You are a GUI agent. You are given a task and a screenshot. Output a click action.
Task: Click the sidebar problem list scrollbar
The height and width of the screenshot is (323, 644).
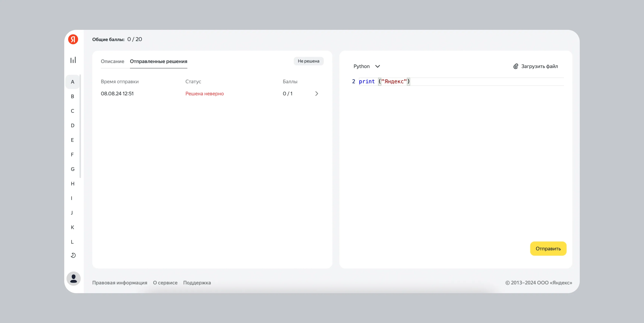click(80, 126)
